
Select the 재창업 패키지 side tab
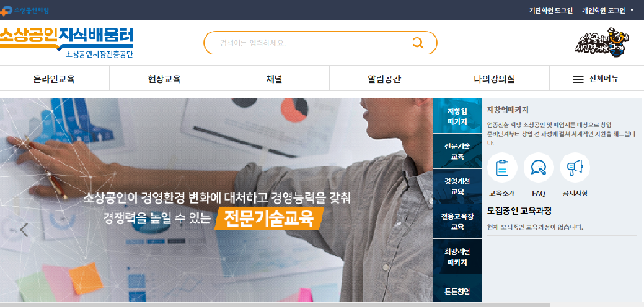[x=457, y=116]
